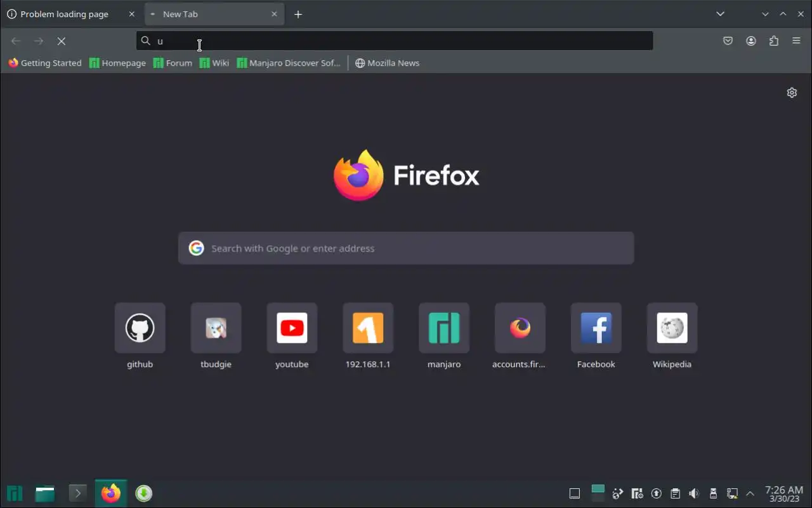
Task: Open the accounts.firefox shortcut tile
Action: click(520, 337)
